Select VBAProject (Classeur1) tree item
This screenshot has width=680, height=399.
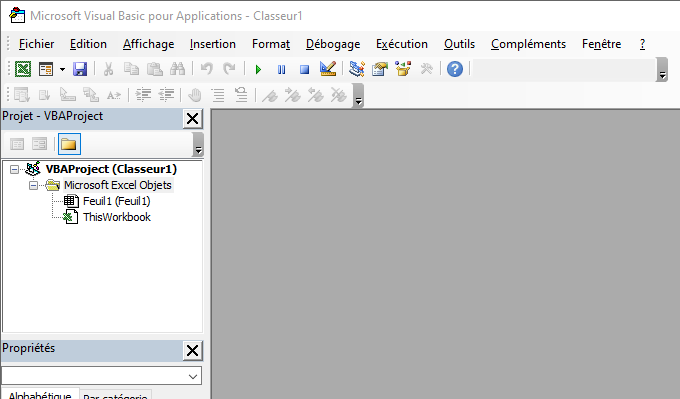click(x=111, y=169)
